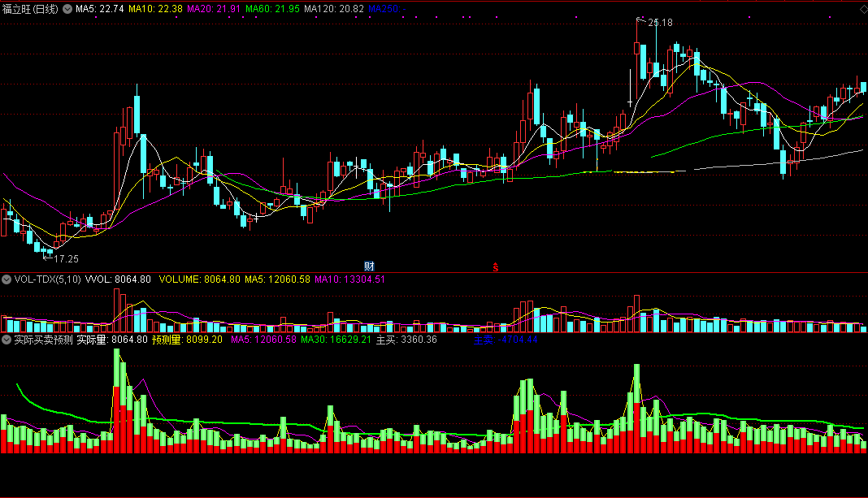Click the diamond icon at chart corner
868x498 pixels.
862,9
